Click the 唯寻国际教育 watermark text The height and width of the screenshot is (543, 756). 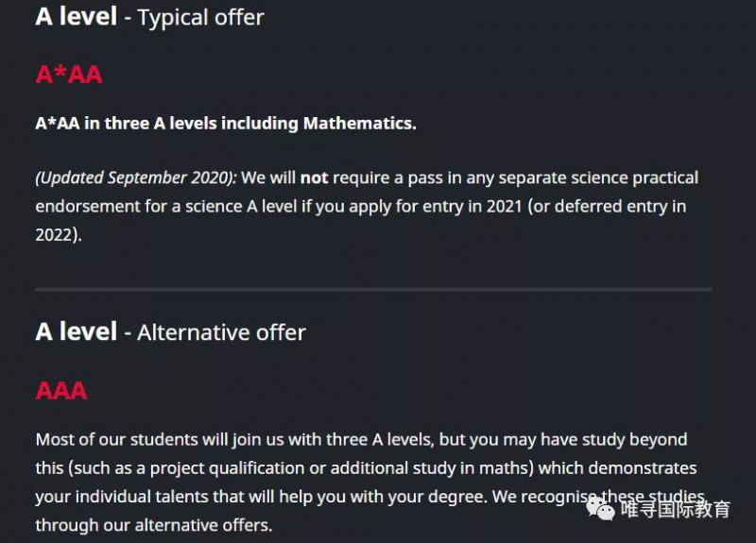point(675,509)
